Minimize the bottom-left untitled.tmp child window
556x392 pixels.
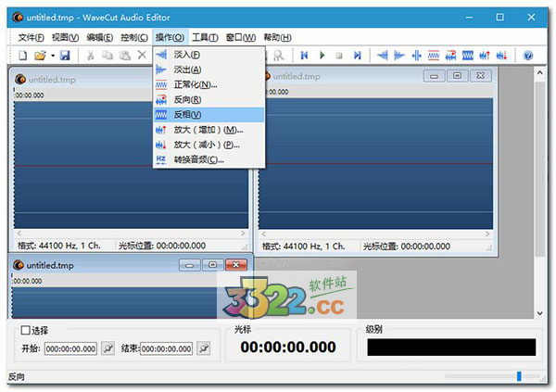190,265
